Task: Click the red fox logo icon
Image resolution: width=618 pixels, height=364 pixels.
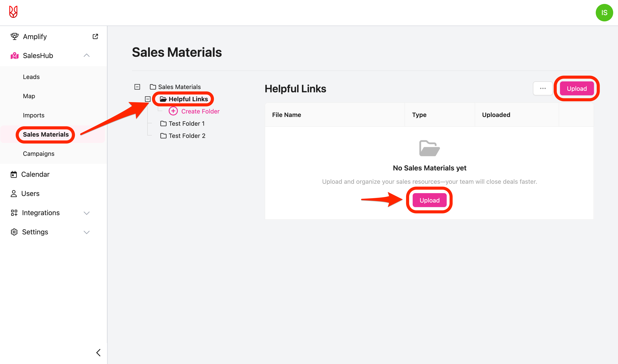Action: click(13, 12)
